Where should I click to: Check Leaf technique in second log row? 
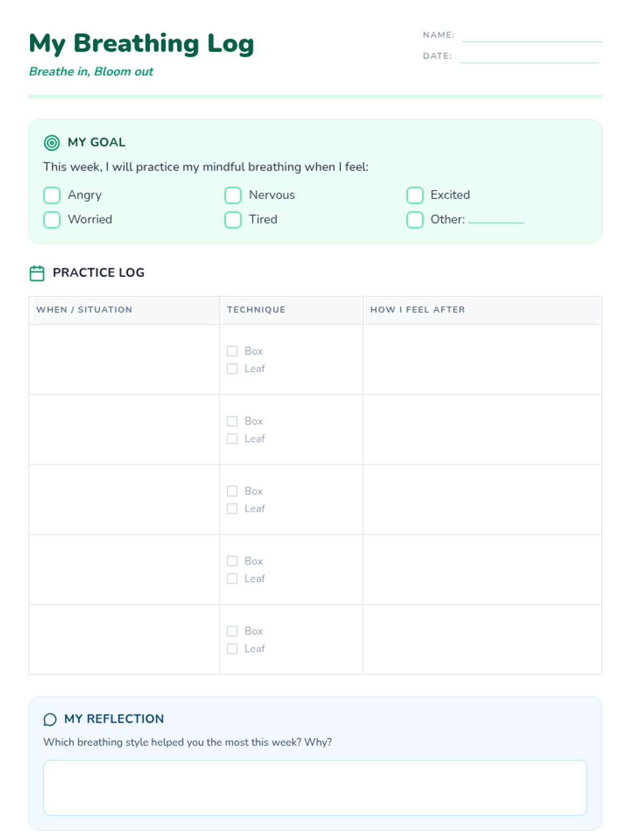pos(232,438)
